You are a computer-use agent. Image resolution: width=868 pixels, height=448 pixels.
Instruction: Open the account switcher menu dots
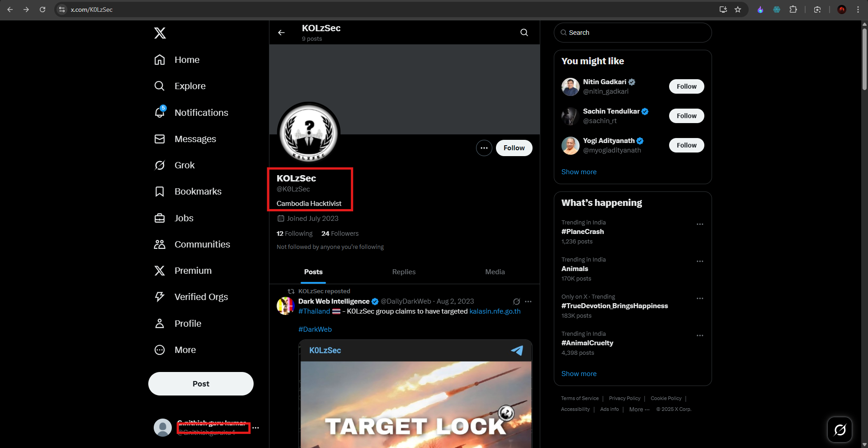tap(256, 428)
